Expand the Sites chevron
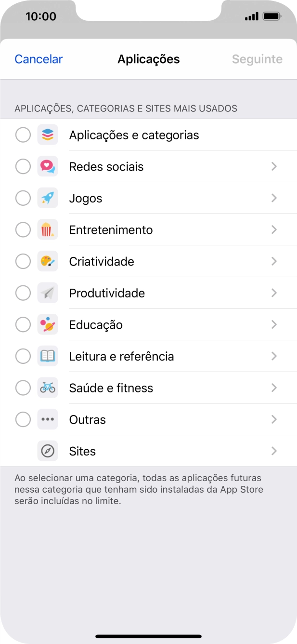 click(274, 451)
